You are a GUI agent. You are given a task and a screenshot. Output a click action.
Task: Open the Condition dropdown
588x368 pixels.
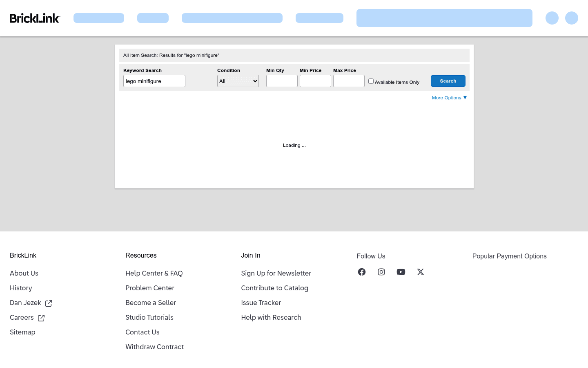tap(238, 81)
